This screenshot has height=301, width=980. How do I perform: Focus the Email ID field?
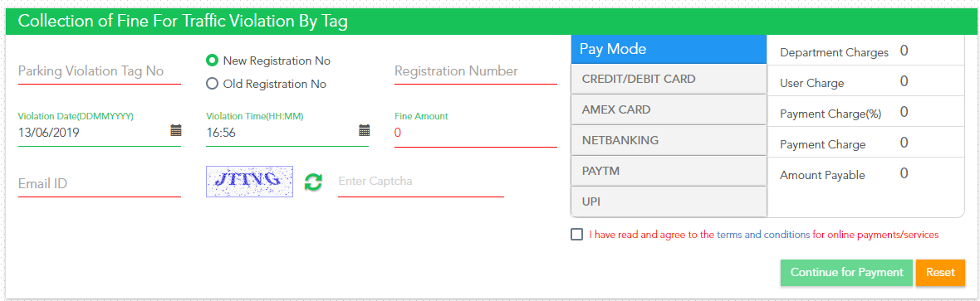100,183
